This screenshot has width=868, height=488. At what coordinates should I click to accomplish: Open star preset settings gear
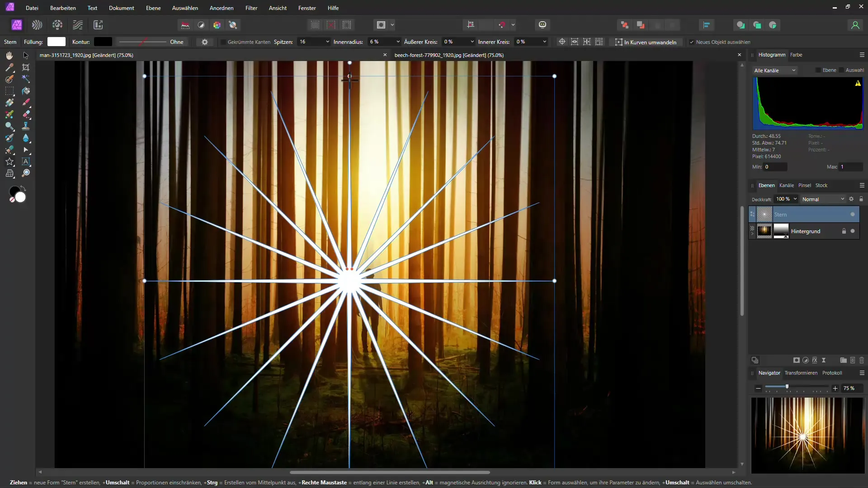click(x=205, y=42)
